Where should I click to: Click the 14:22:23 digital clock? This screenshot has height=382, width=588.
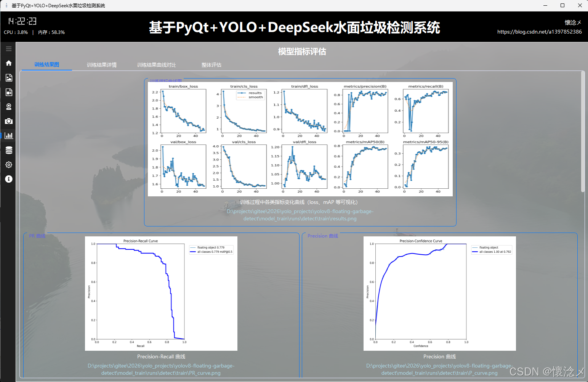click(x=22, y=21)
